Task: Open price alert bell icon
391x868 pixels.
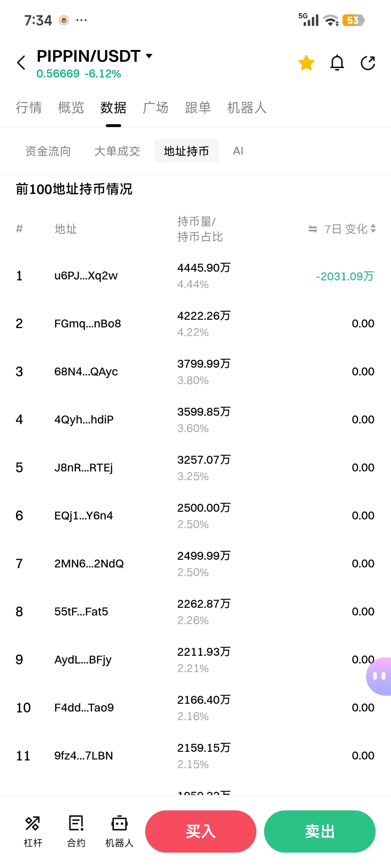Action: (x=337, y=63)
